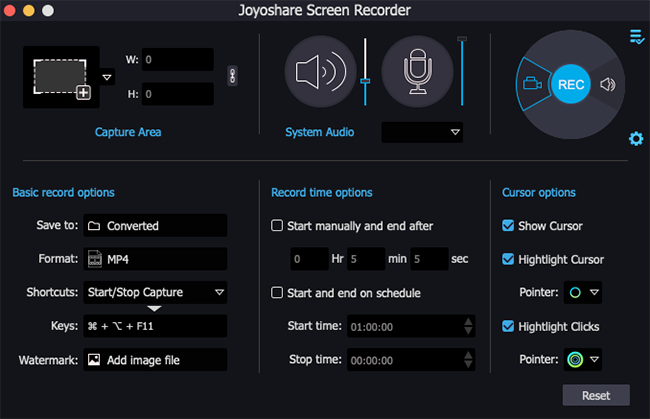Click the Watermark Add image file field
650x419 pixels.
point(155,360)
